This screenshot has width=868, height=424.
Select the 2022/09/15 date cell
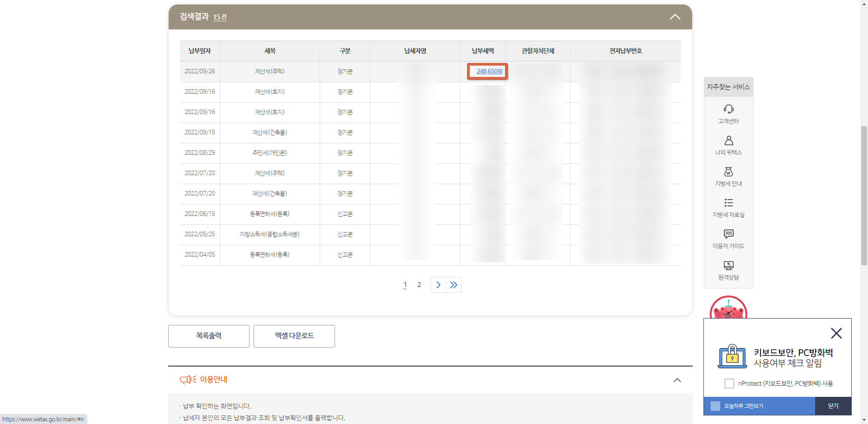pos(200,133)
